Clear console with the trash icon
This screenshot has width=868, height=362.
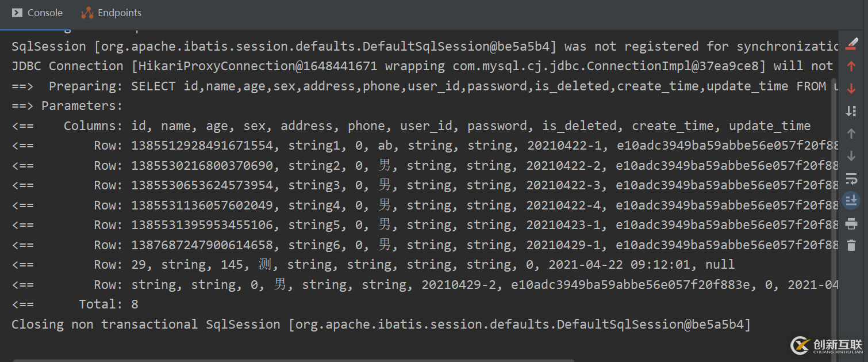pyautogui.click(x=851, y=246)
